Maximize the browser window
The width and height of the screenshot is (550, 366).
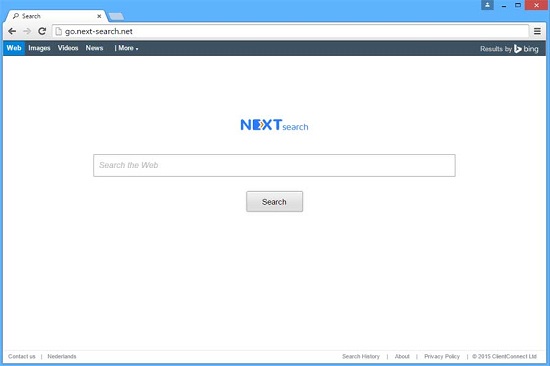click(x=518, y=5)
